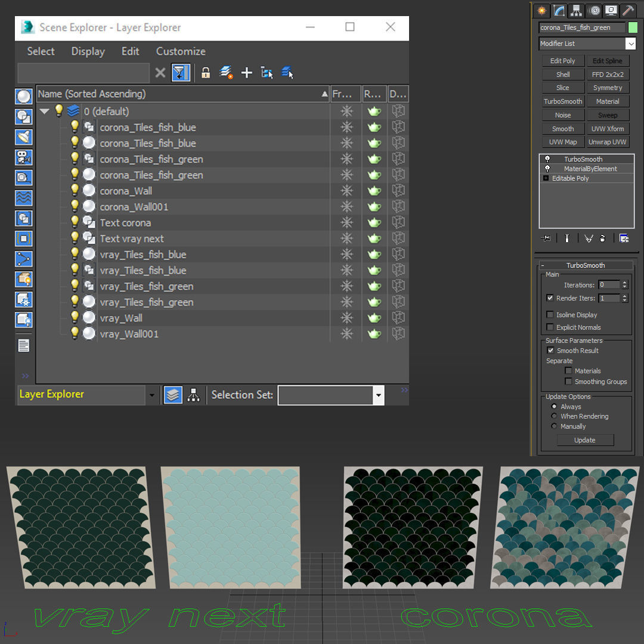
Task: Check Separate by Materials checkbox
Action: tap(568, 370)
